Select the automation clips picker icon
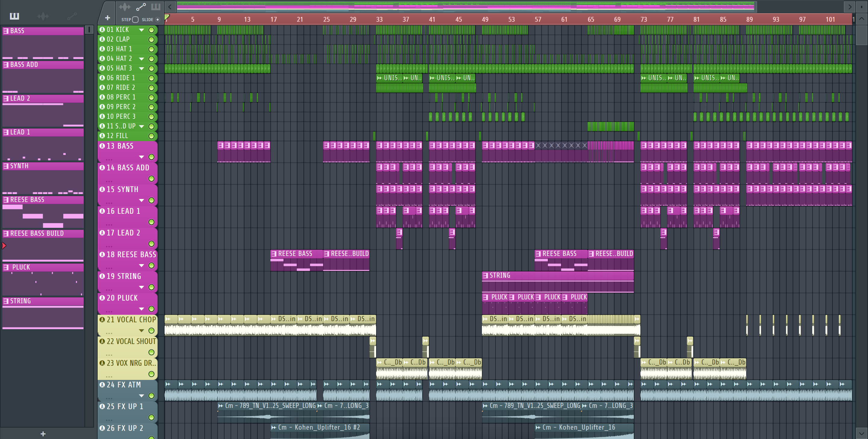The image size is (868, 439). pyautogui.click(x=72, y=16)
